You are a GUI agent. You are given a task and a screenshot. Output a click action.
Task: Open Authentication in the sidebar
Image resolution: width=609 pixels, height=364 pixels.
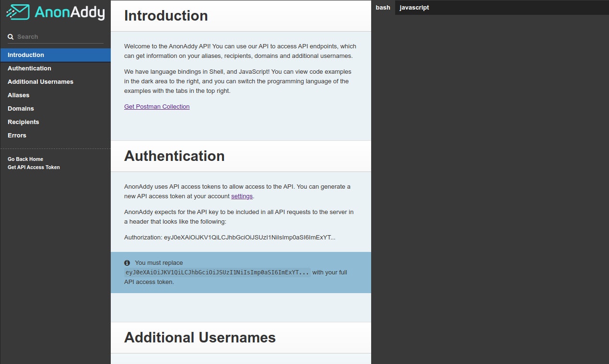coord(56,68)
